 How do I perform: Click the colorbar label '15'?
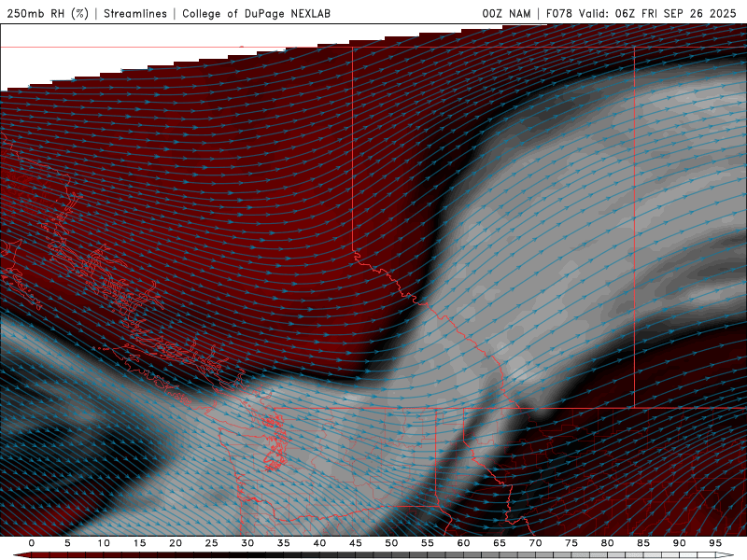[x=139, y=543]
